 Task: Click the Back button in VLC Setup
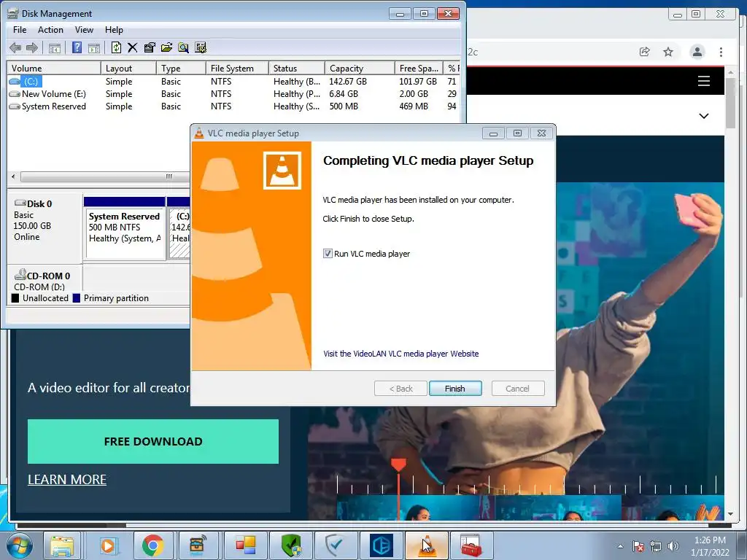400,389
